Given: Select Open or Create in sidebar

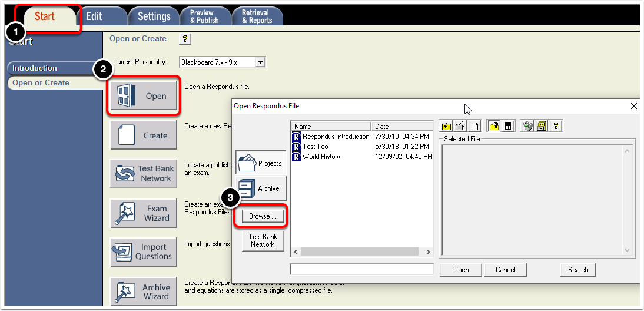Looking at the screenshot, I should pos(54,82).
